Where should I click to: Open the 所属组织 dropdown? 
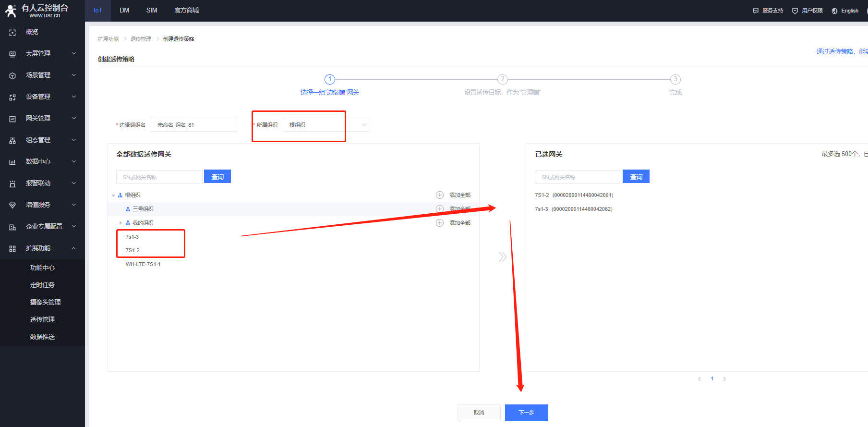click(x=326, y=125)
